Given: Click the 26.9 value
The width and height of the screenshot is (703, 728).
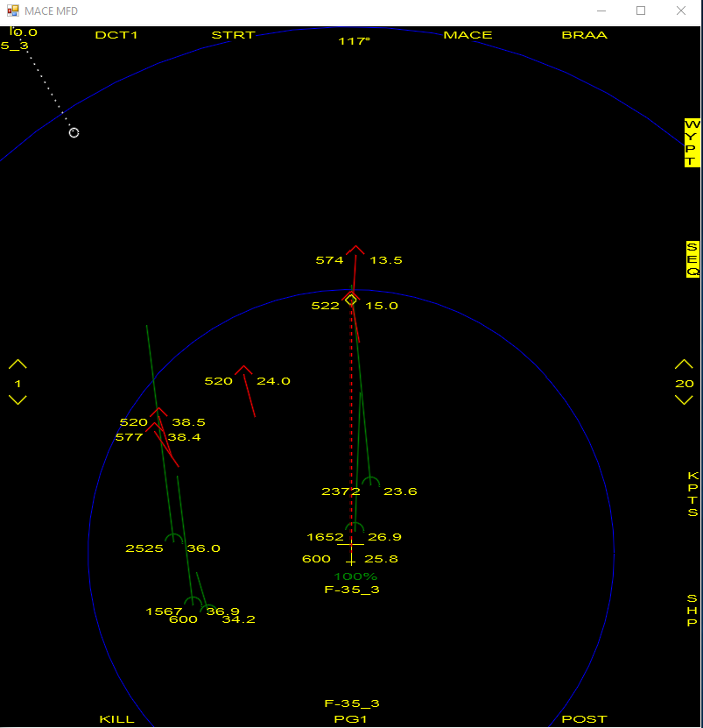Looking at the screenshot, I should pyautogui.click(x=384, y=537).
